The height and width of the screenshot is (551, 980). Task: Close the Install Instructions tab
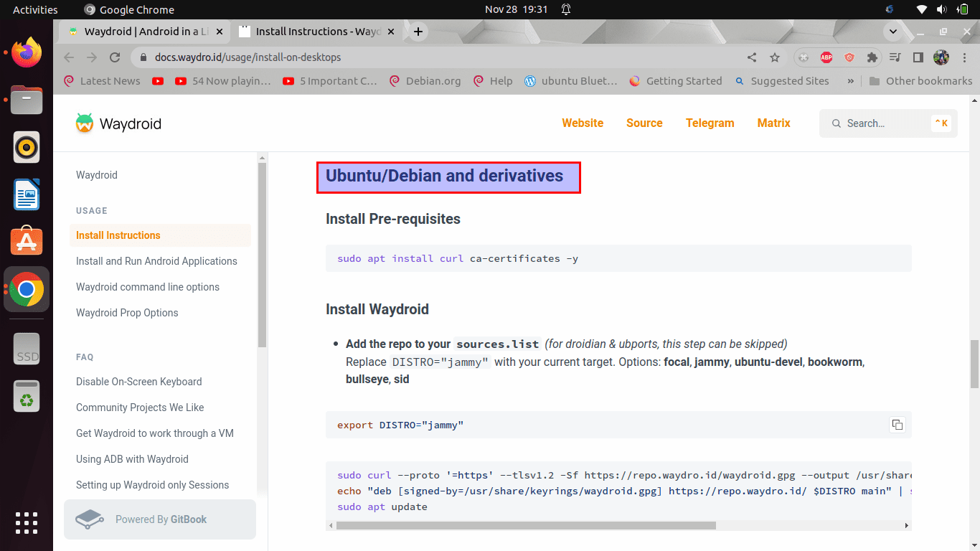[391, 32]
